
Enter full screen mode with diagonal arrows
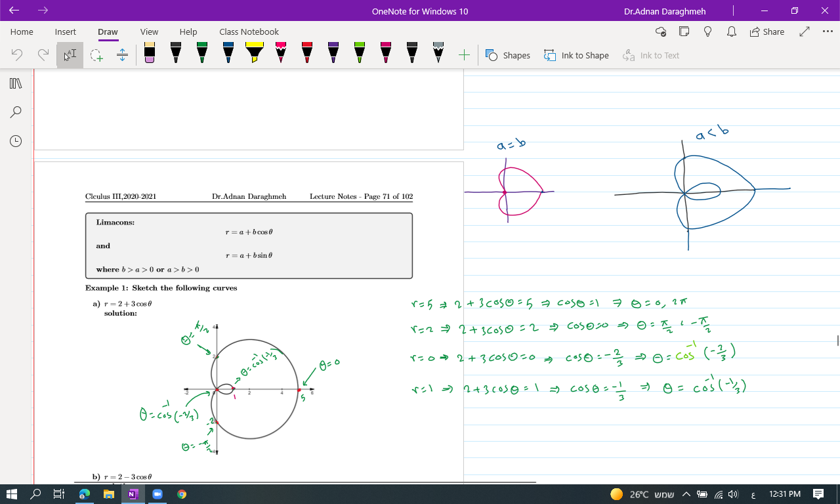(805, 31)
